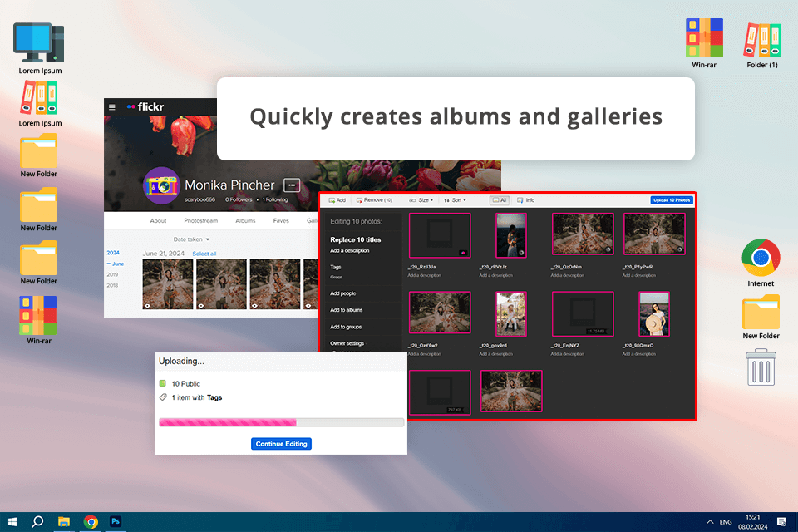This screenshot has height=532, width=798.
Task: Add a description under _t20_RzJ3Ja
Action: coord(425,275)
